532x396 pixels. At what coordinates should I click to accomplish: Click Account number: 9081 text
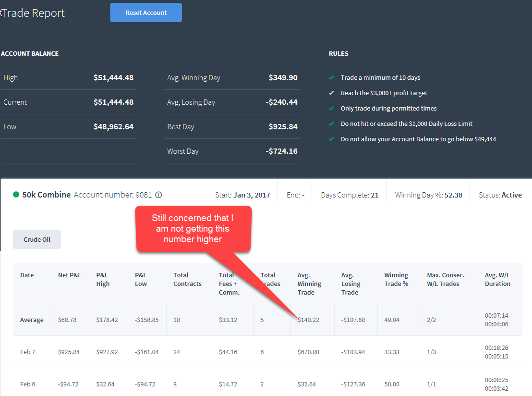click(113, 195)
